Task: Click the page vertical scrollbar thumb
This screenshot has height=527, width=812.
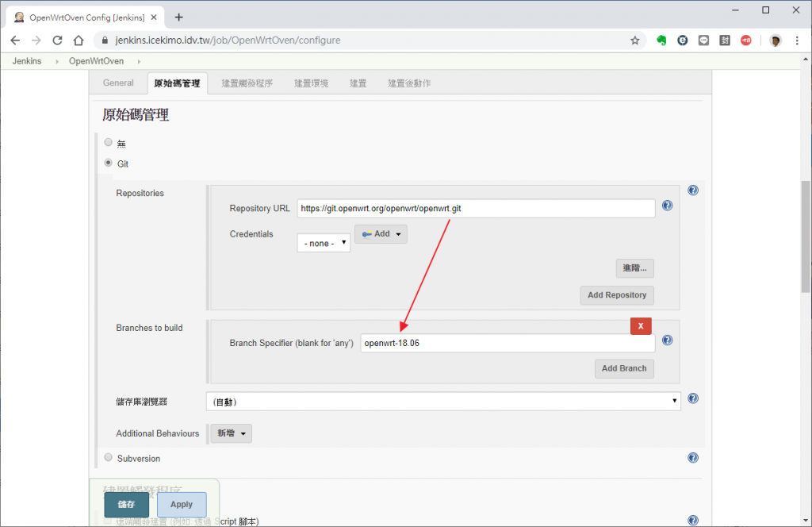Action: coord(806,237)
